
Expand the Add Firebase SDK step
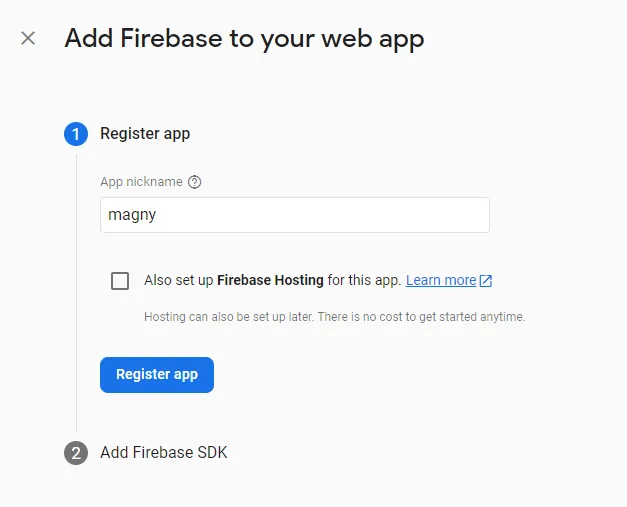point(164,453)
